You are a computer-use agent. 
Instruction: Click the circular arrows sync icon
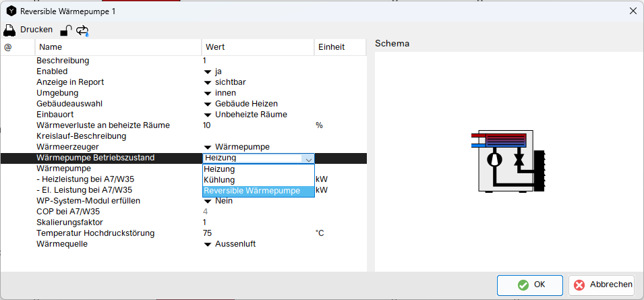tap(82, 30)
